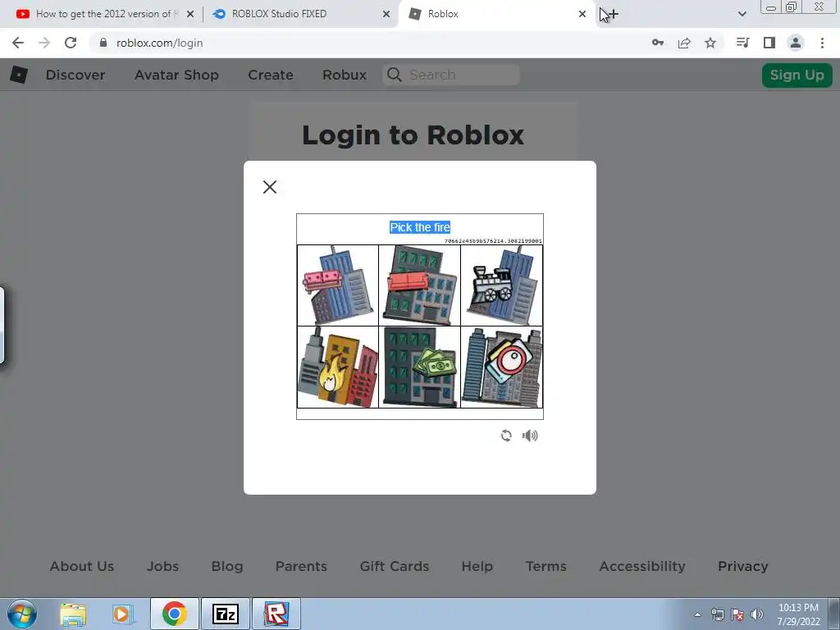Bookmark this page with star icon

710,43
